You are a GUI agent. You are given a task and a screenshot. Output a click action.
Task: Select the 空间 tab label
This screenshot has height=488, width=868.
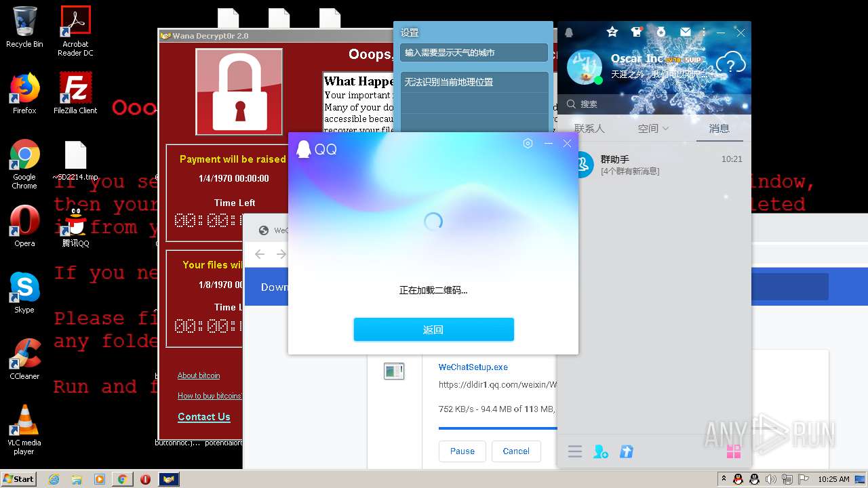tap(648, 128)
